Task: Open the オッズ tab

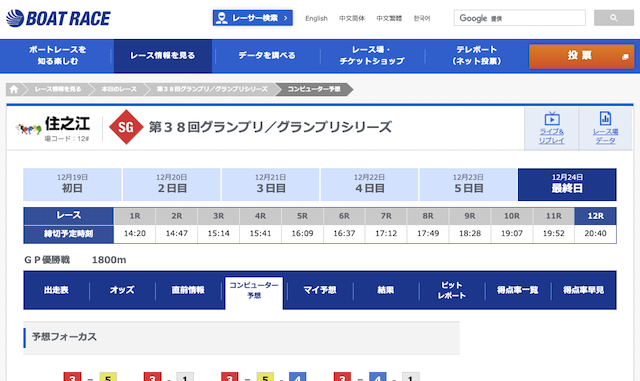Action: coord(122,290)
